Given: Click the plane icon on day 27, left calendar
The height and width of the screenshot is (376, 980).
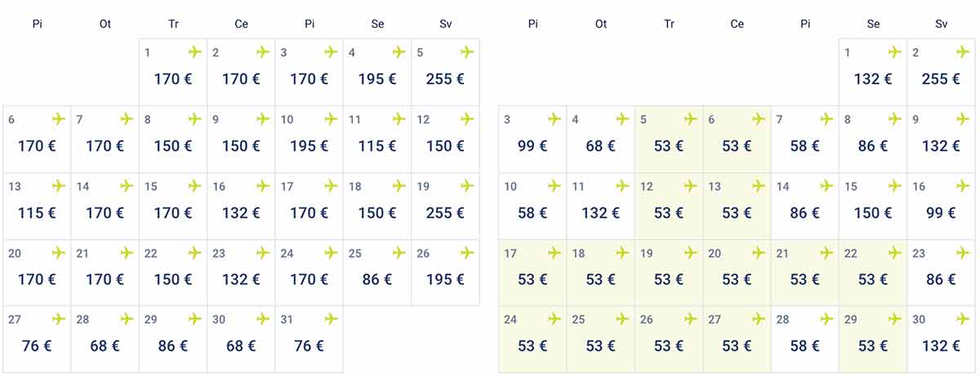Looking at the screenshot, I should (x=59, y=319).
